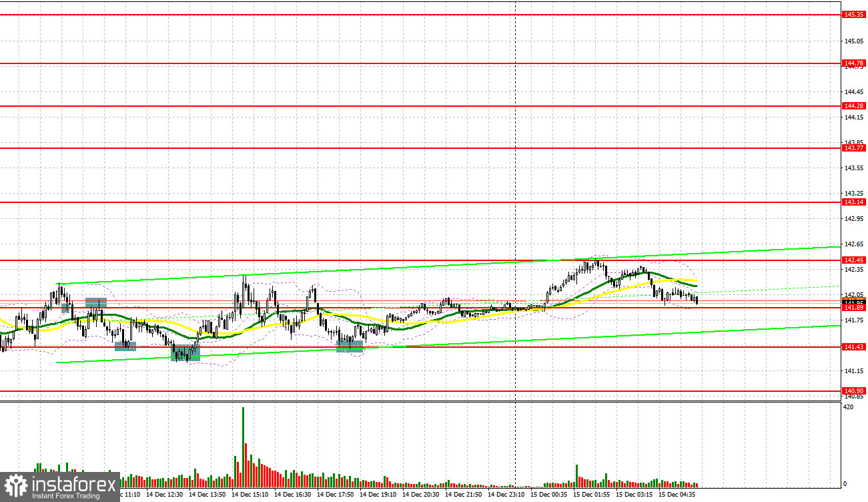
Task: Click the 145.05 price axis tick
Action: 853,41
